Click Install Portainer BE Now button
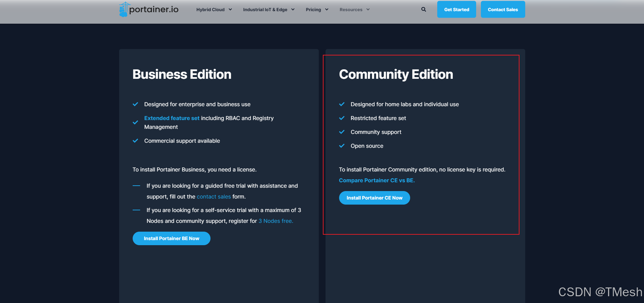Viewport: 644px width, 303px height. click(172, 238)
